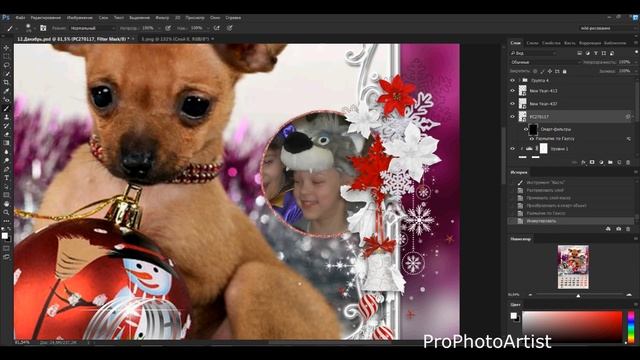Image resolution: width=640 pixels, height=360 pixels.
Task: Select the Уровни 1 layer name
Action: (x=559, y=149)
